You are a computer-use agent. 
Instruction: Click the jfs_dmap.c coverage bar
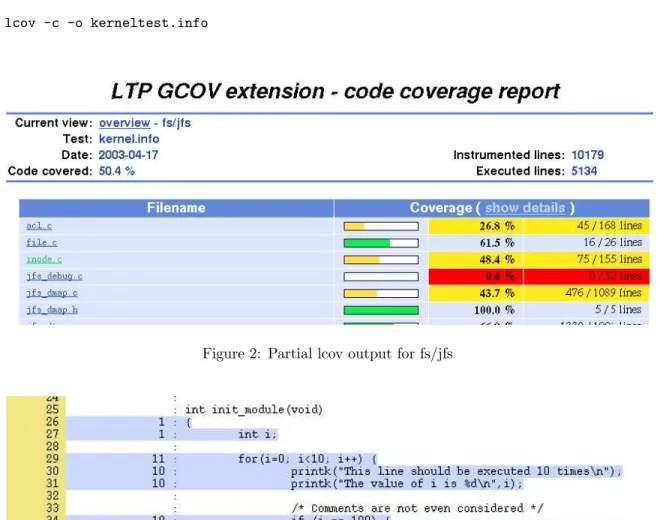pos(381,293)
